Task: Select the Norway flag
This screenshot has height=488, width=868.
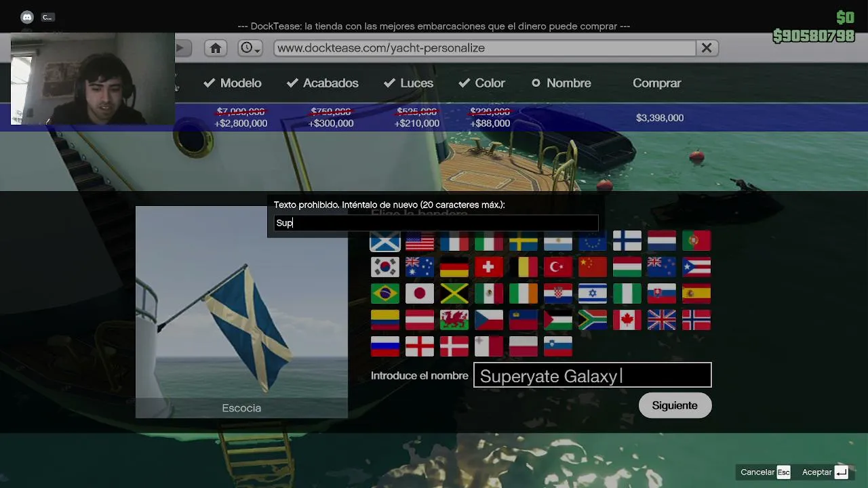Action: pos(696,320)
